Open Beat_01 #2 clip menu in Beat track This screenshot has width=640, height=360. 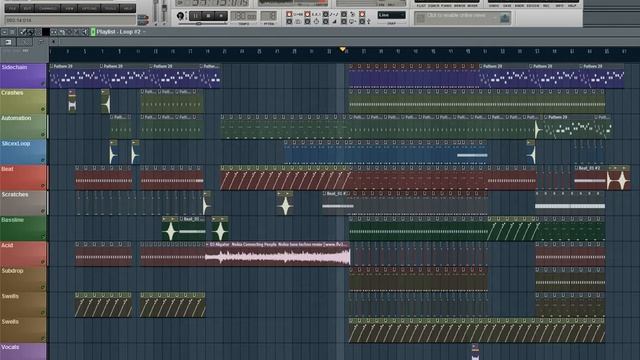[577, 168]
